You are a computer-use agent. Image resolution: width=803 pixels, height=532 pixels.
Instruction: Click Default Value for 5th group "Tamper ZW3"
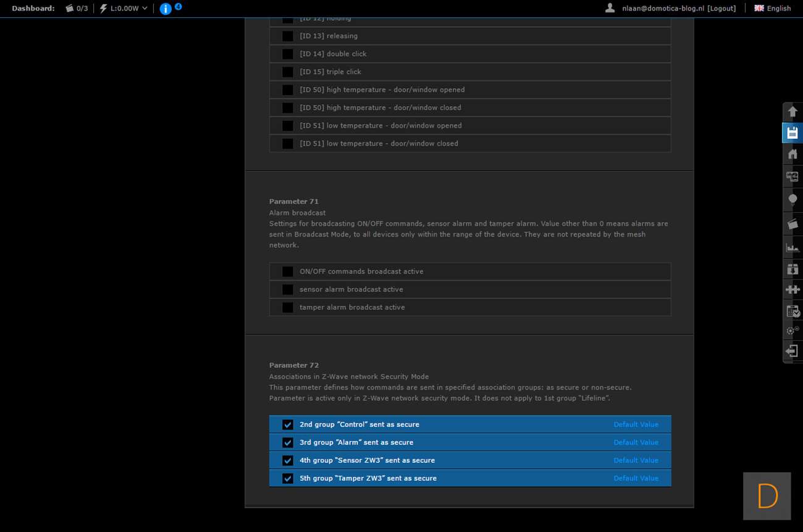click(636, 478)
